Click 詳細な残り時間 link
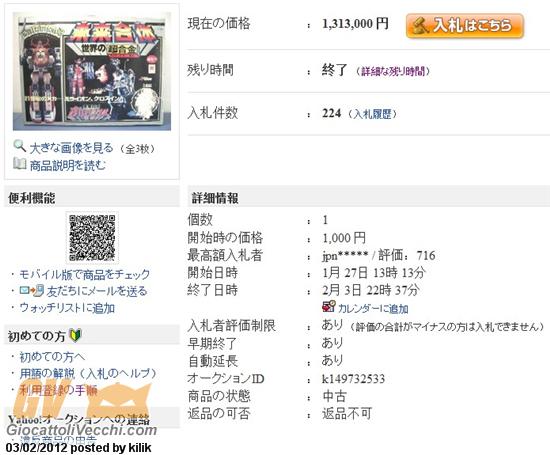 click(393, 72)
